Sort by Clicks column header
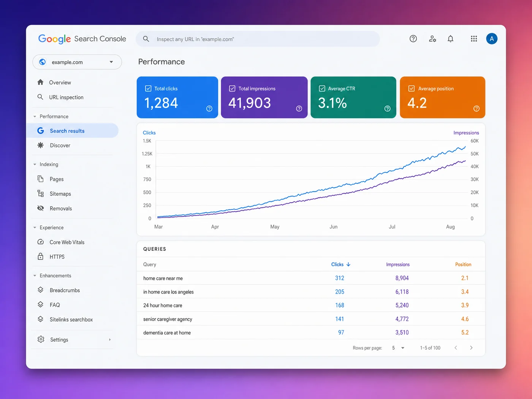This screenshot has width=532, height=399. (x=340, y=264)
